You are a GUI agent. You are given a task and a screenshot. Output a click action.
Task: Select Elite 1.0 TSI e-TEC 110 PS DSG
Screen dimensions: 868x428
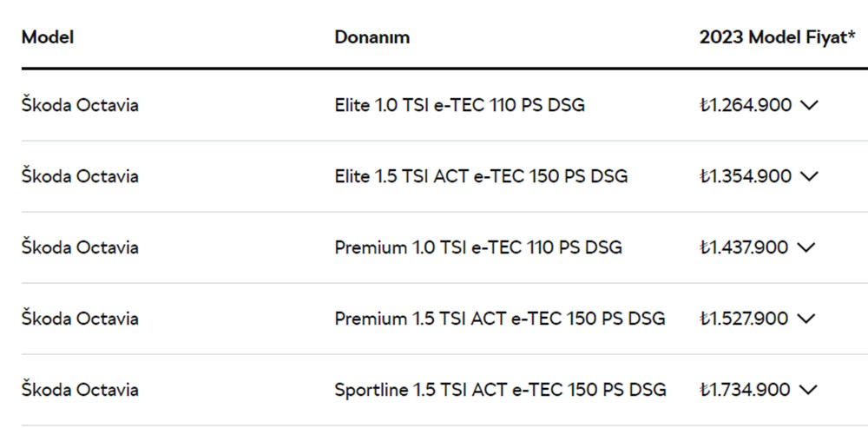(459, 105)
